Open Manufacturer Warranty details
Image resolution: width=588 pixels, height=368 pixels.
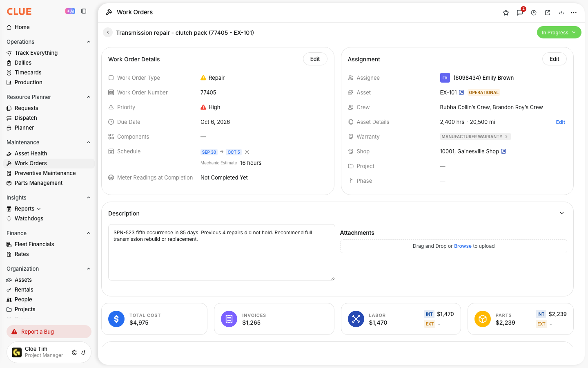coord(475,137)
